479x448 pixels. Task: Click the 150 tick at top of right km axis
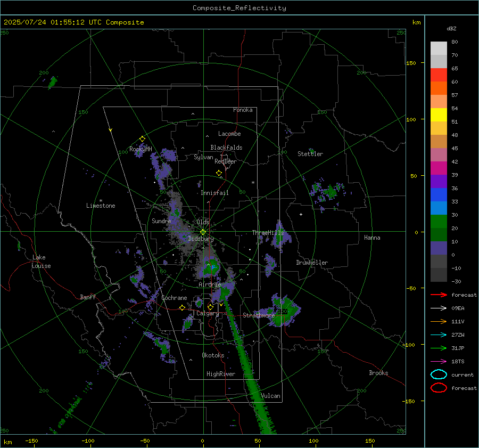pyautogui.click(x=411, y=63)
